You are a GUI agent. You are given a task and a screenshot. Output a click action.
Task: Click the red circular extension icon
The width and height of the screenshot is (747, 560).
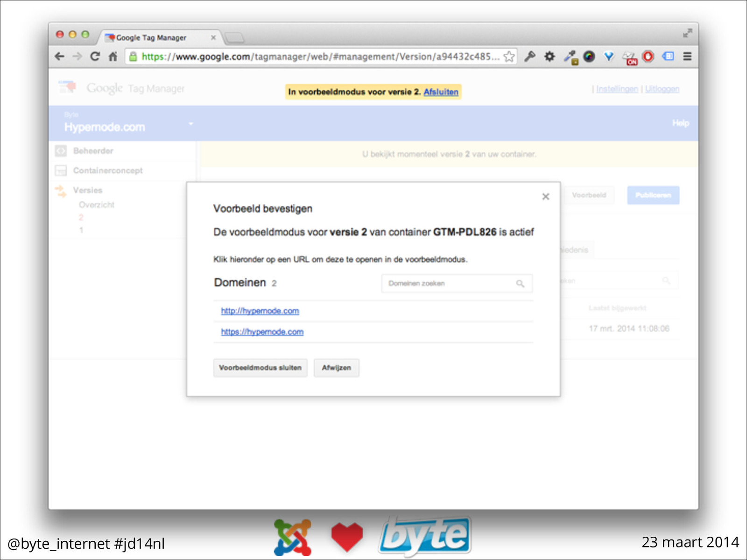click(648, 56)
